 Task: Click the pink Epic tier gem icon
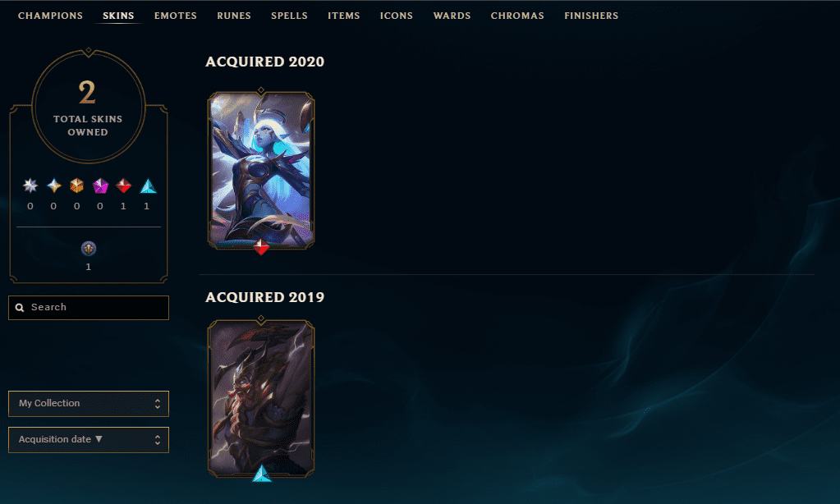point(100,186)
